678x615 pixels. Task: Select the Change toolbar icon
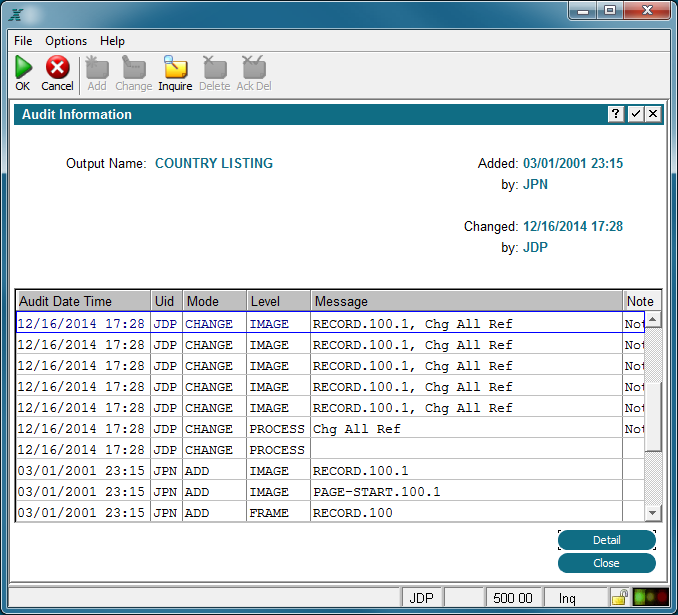pyautogui.click(x=134, y=67)
